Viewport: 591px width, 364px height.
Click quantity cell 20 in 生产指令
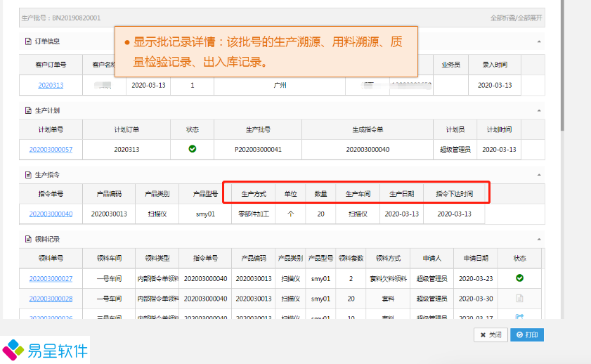(320, 214)
